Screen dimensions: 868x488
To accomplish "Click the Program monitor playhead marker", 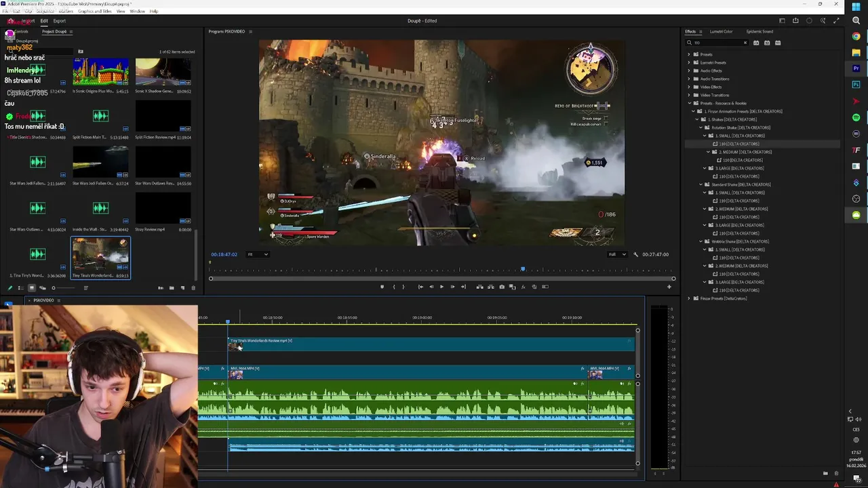I will click(523, 270).
